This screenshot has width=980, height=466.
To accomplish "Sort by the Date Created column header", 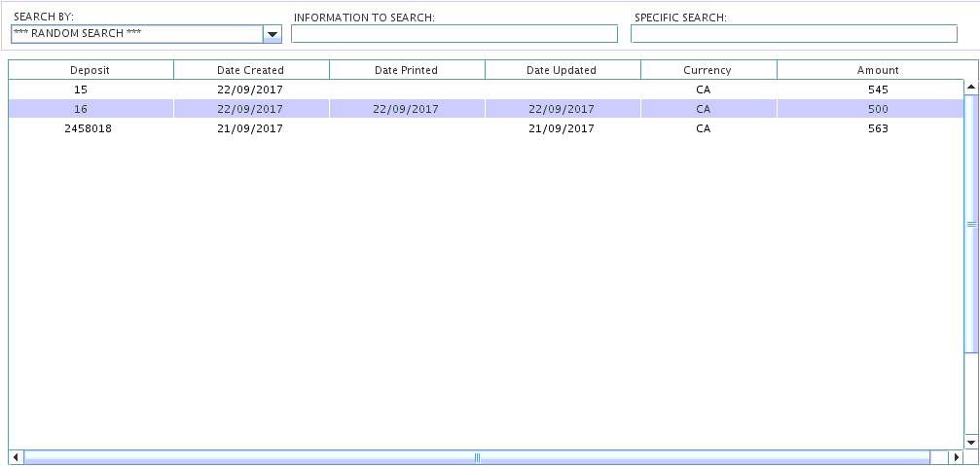I will 251,70.
